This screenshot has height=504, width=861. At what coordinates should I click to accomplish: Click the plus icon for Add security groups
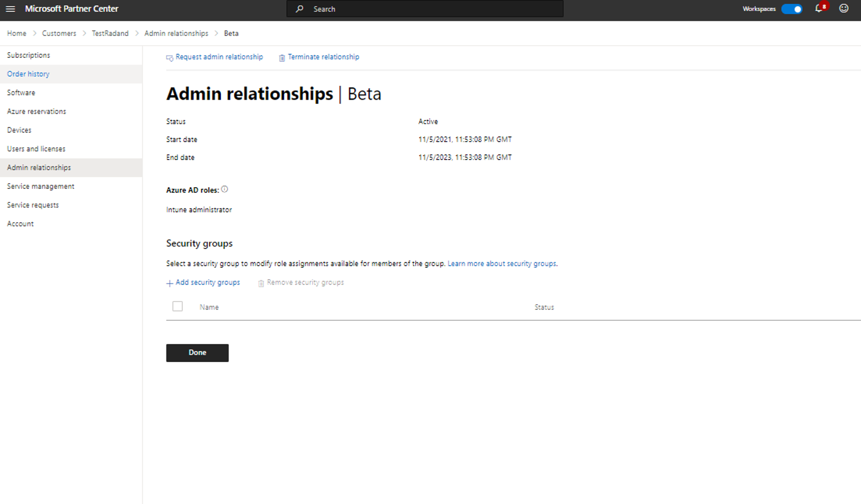click(169, 283)
